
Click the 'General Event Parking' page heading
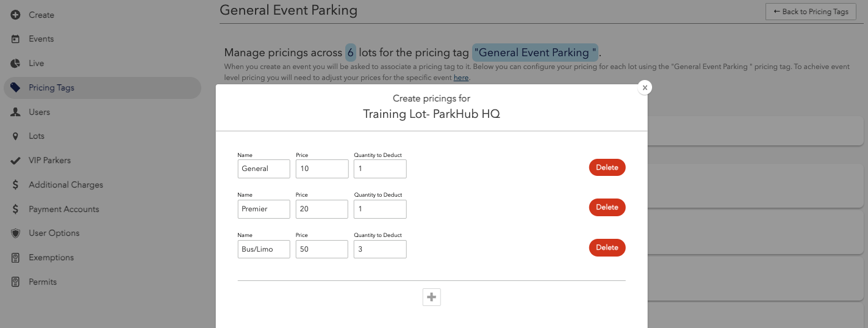289,10
